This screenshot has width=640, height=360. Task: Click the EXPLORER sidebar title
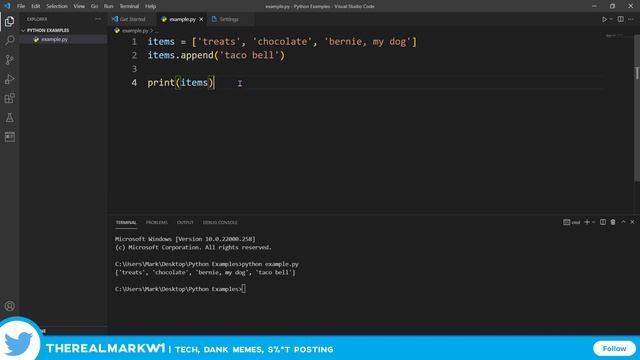pos(37,19)
